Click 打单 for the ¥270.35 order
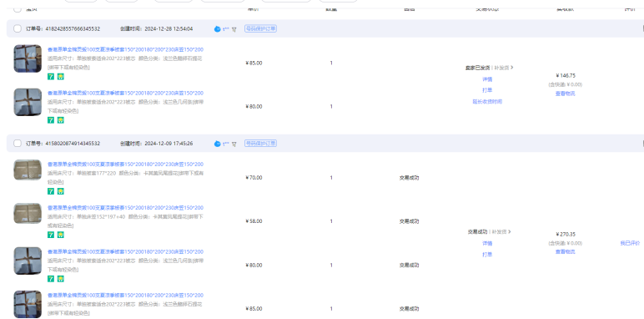Screen dimensions: 644x319 pyautogui.click(x=487, y=255)
